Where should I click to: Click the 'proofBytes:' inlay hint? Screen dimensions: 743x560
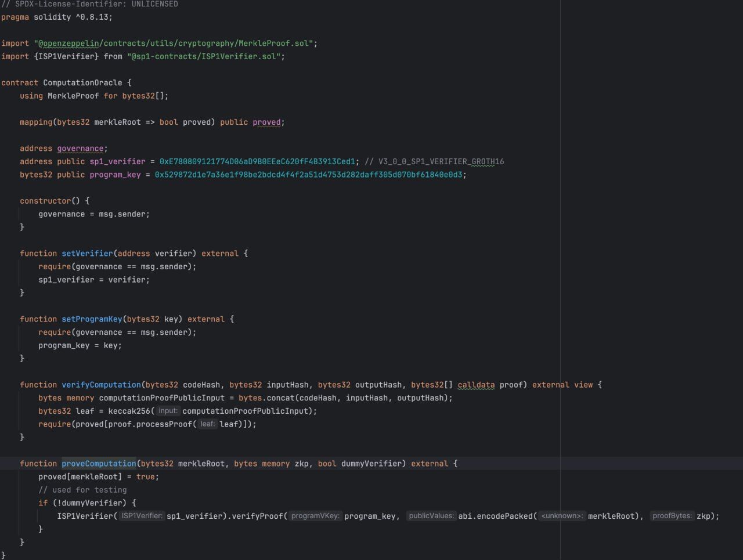(x=672, y=516)
